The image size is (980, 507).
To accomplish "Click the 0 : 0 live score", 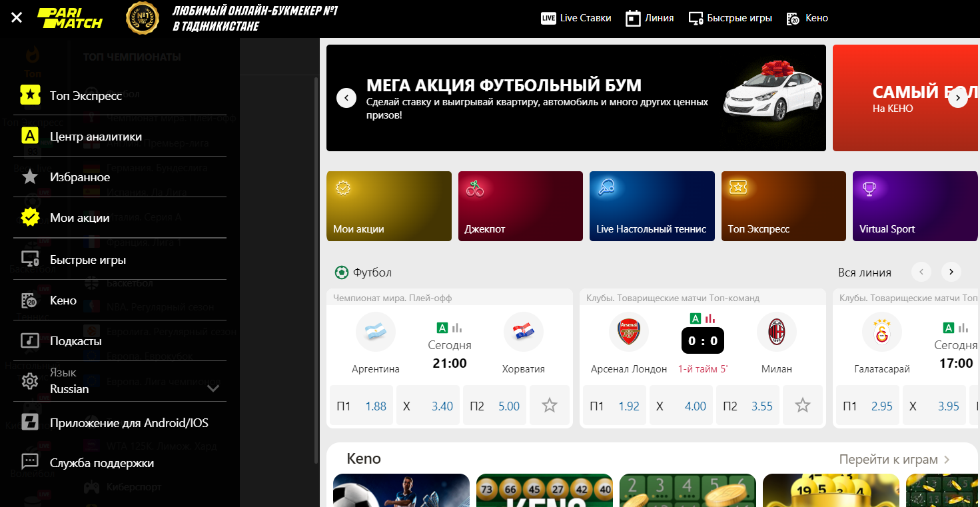I will pyautogui.click(x=703, y=341).
